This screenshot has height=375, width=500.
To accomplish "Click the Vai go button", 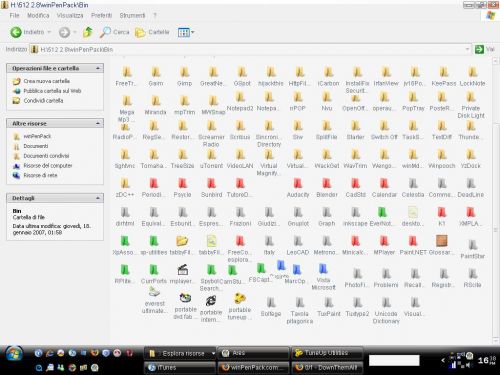I will click(485, 49).
